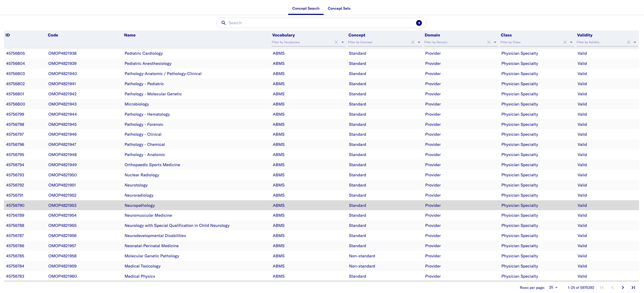This screenshot has width=644, height=293.
Task: Click concept ID 45756805
Action: pos(15,53)
